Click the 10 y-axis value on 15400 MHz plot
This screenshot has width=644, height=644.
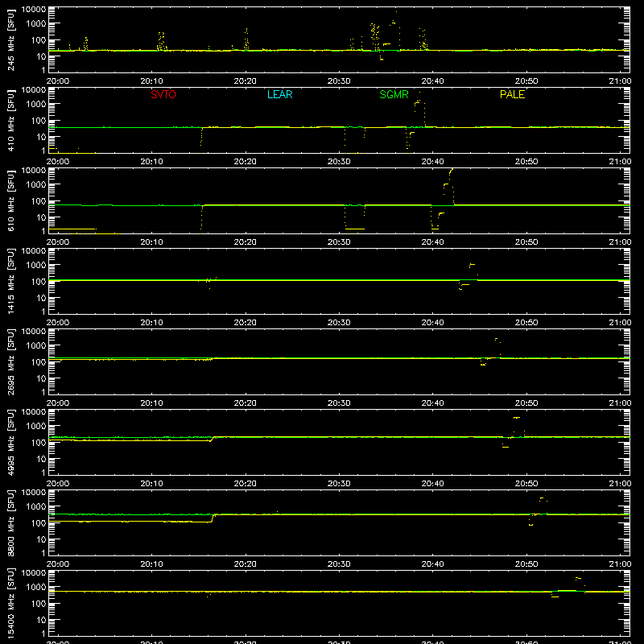pos(41,620)
